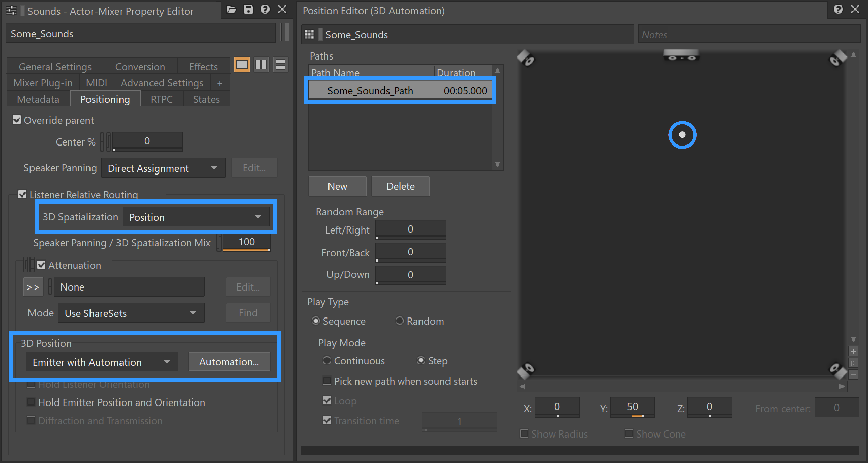Switch to the RTPC tab
868x463 pixels.
click(162, 99)
